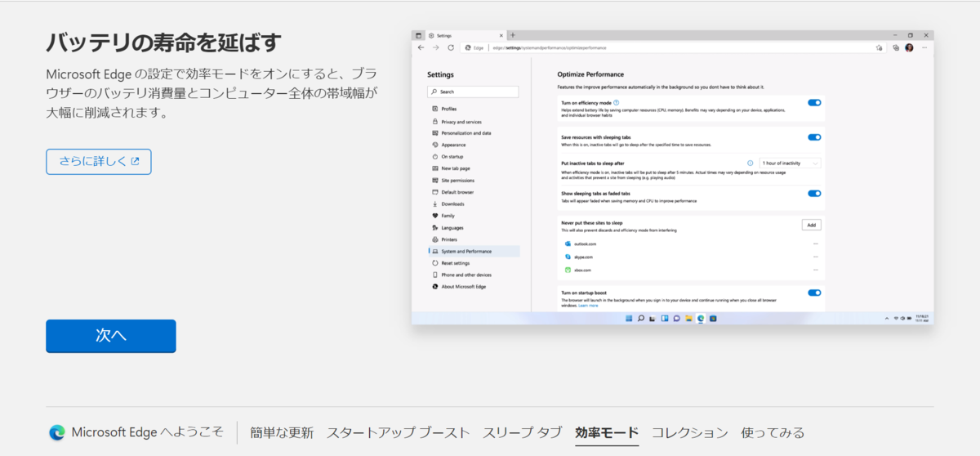Open more options for outlook.com
This screenshot has width=980, height=456.
[x=815, y=244]
